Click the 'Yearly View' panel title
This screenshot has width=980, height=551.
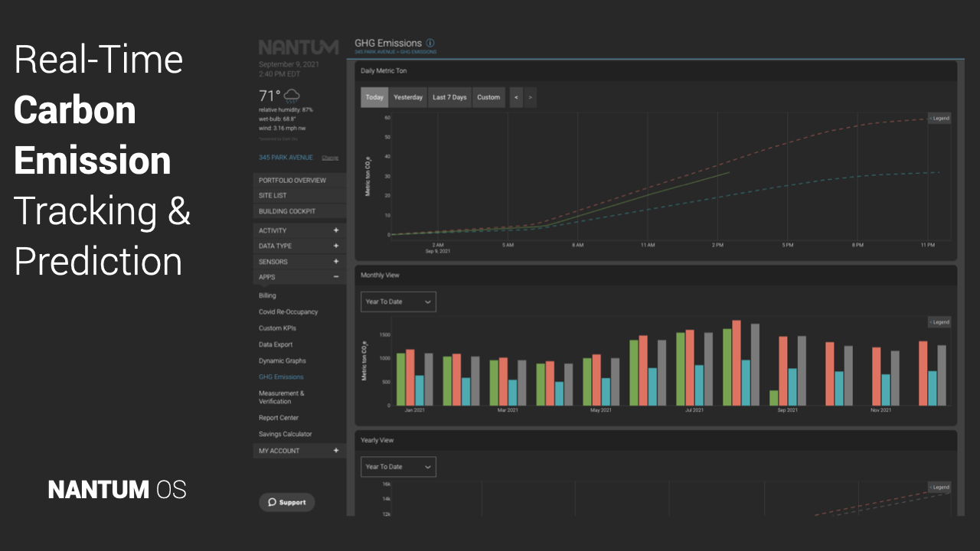pyautogui.click(x=377, y=440)
